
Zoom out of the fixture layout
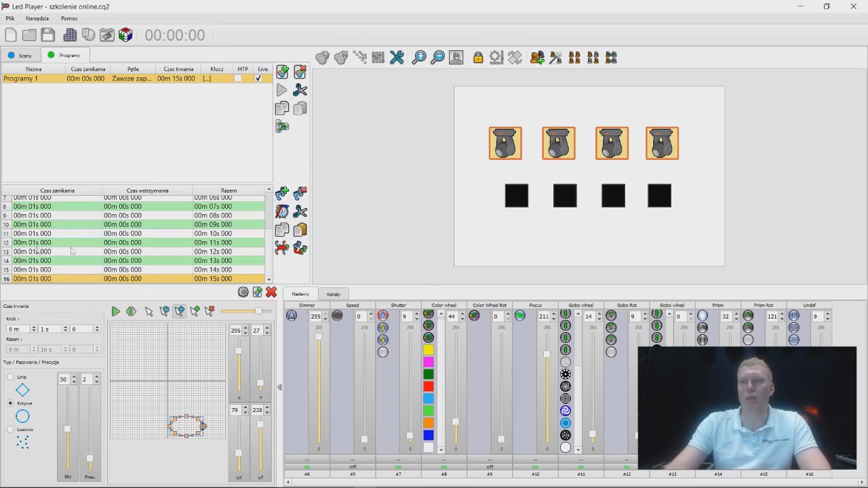[437, 58]
